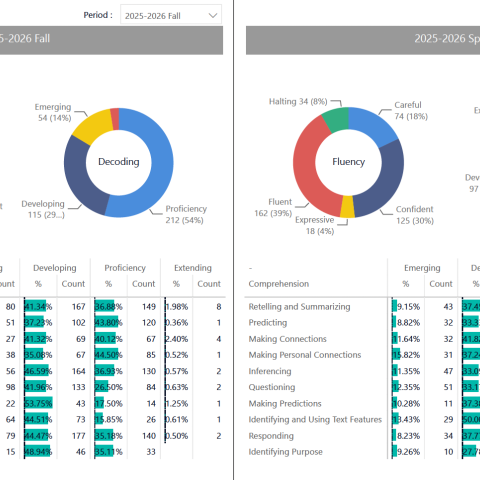The image size is (480, 480).
Task: Click the Proficiency column group header
Action: (x=125, y=268)
